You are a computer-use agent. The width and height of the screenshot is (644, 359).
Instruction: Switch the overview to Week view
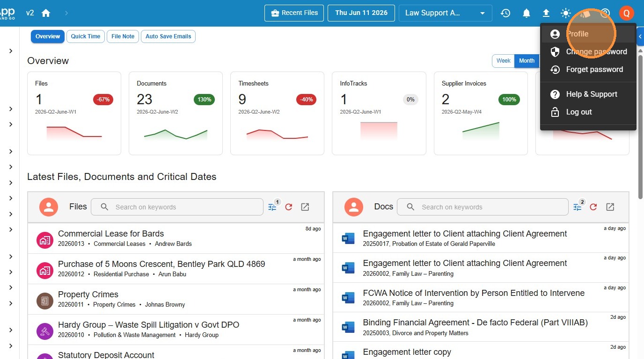tap(503, 61)
